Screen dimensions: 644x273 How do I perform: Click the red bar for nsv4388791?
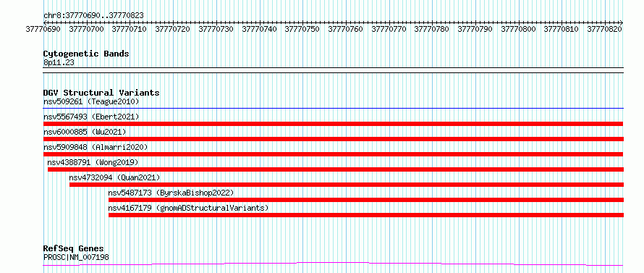[336, 169]
